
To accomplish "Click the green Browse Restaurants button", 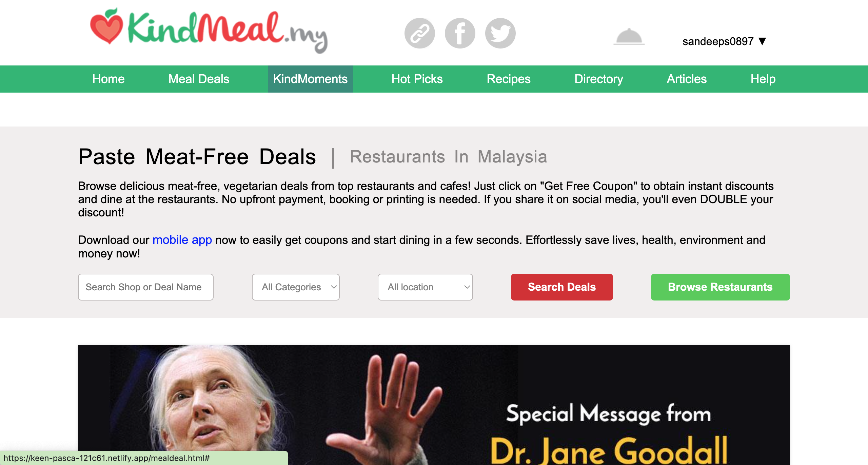I will pos(720,287).
